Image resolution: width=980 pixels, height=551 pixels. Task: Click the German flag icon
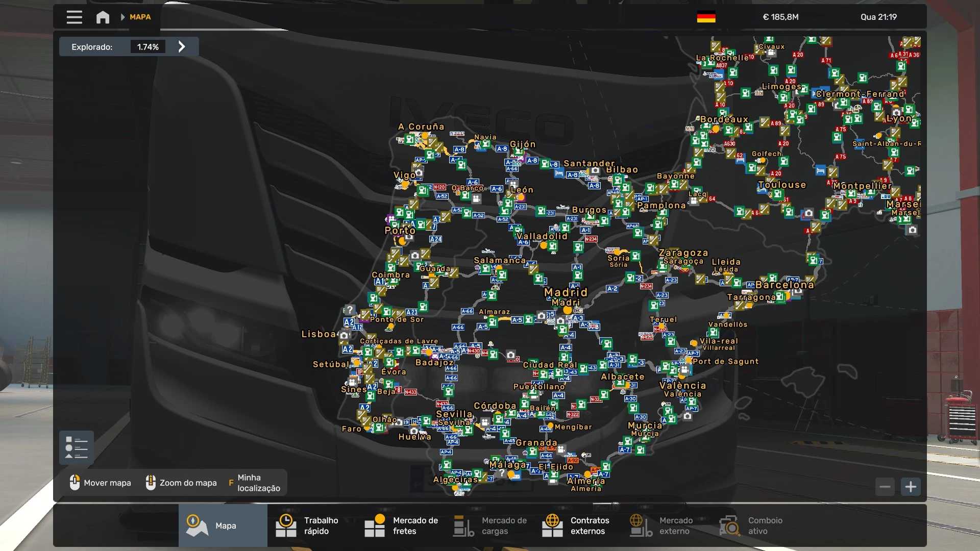(x=706, y=17)
